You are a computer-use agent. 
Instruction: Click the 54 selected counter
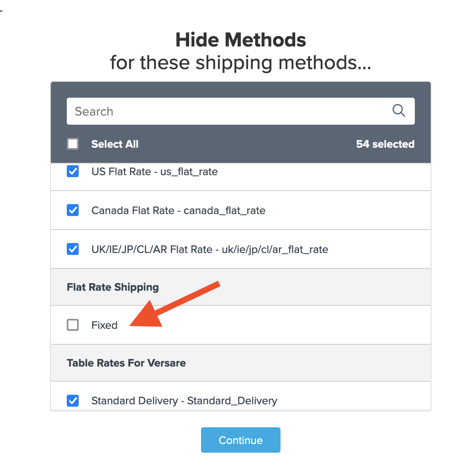point(385,144)
